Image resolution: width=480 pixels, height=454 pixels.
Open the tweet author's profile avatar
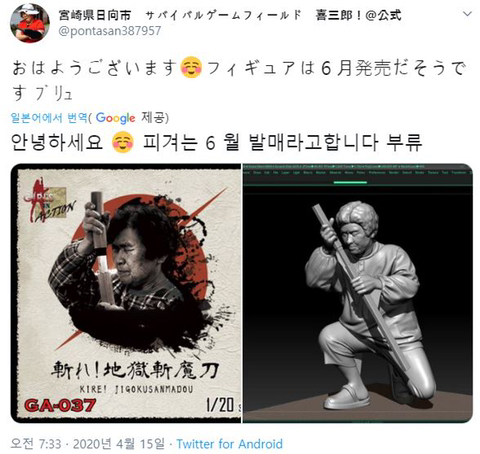pos(30,23)
